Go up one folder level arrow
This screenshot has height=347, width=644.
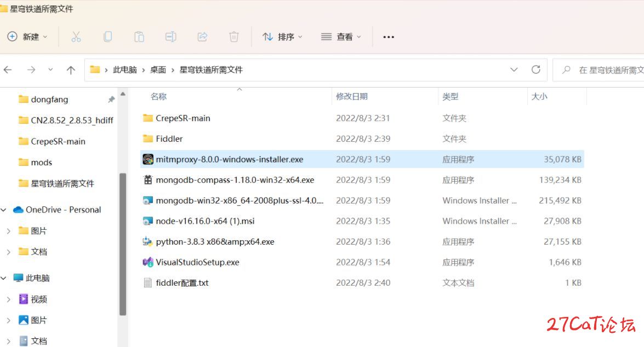click(71, 70)
